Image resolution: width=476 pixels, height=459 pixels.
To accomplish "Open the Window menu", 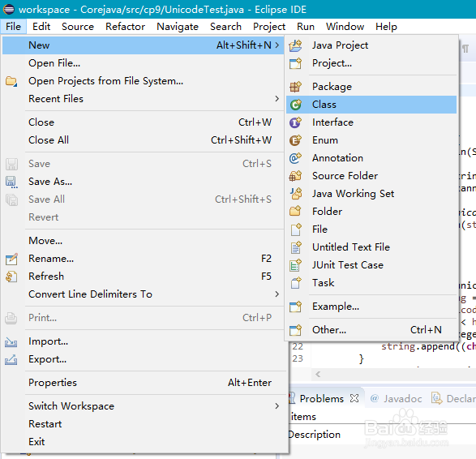I will tap(345, 27).
